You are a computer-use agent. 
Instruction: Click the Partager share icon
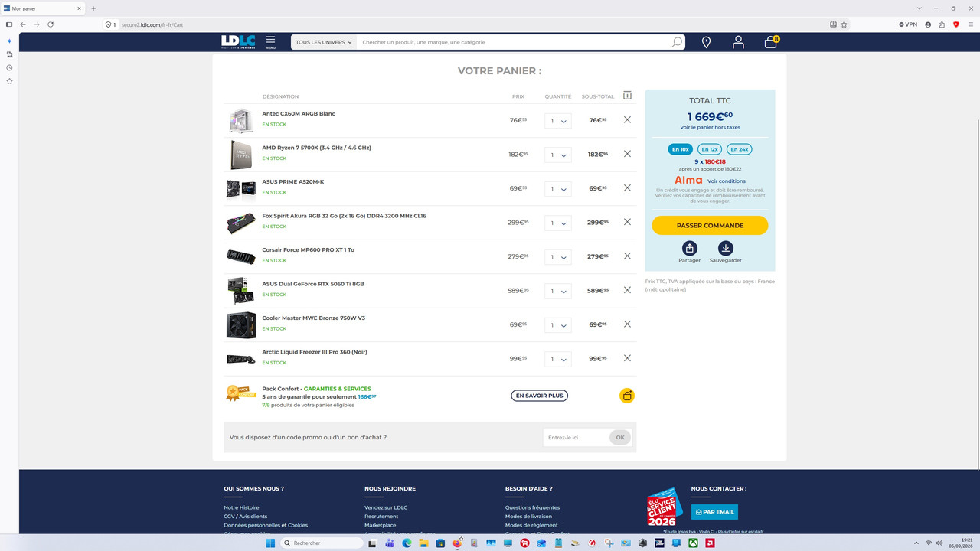[689, 248]
